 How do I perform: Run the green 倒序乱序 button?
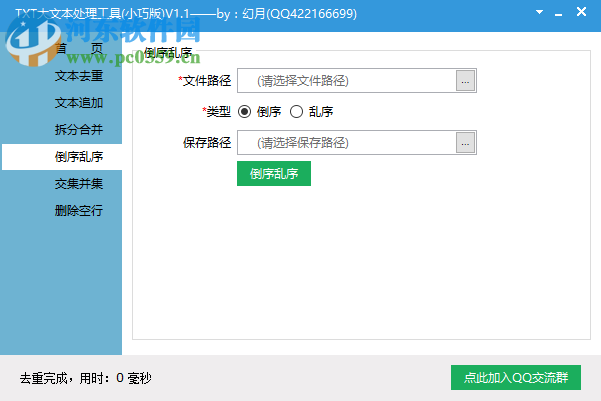(x=274, y=174)
